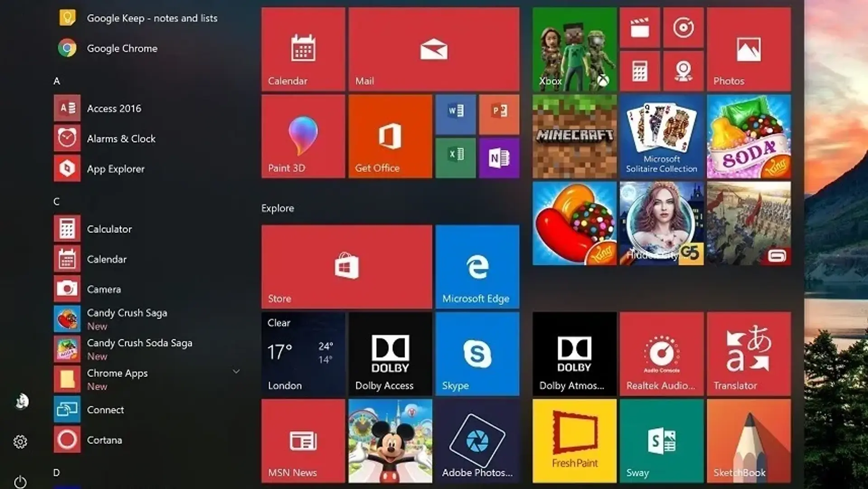Viewport: 868px width, 489px height.
Task: Open the Hidden City G5 game tile
Action: click(x=662, y=223)
